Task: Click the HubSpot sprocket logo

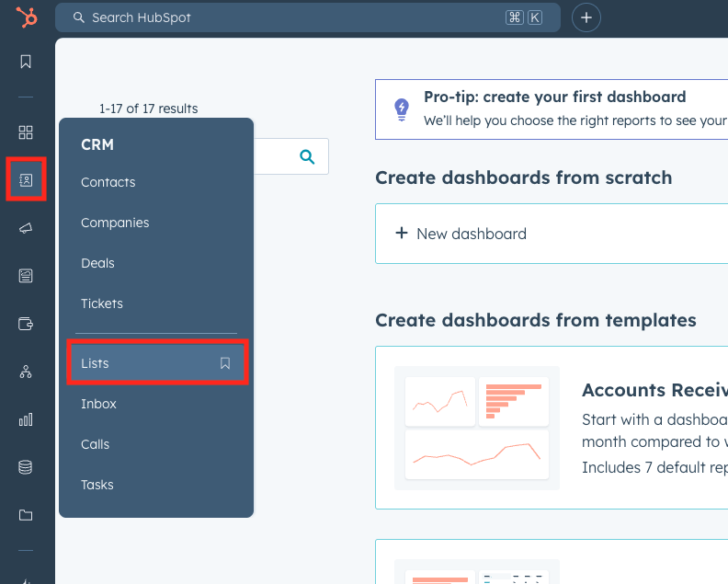Action: click(x=27, y=17)
